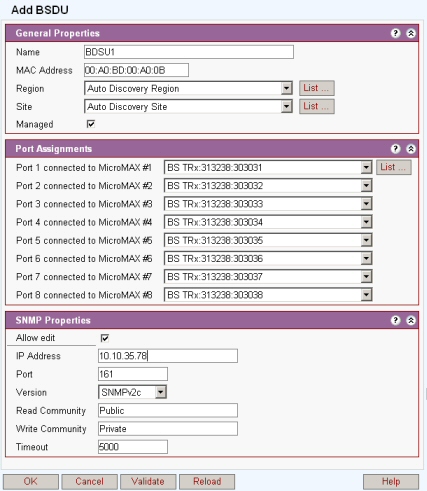This screenshot has width=427, height=491.
Task: Toggle the Managed checkbox
Action: (91, 124)
